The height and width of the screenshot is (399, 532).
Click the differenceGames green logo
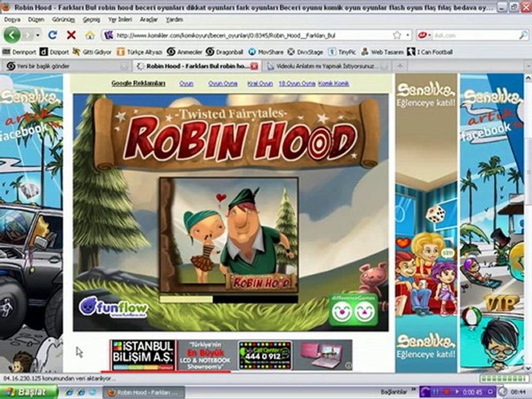(353, 310)
